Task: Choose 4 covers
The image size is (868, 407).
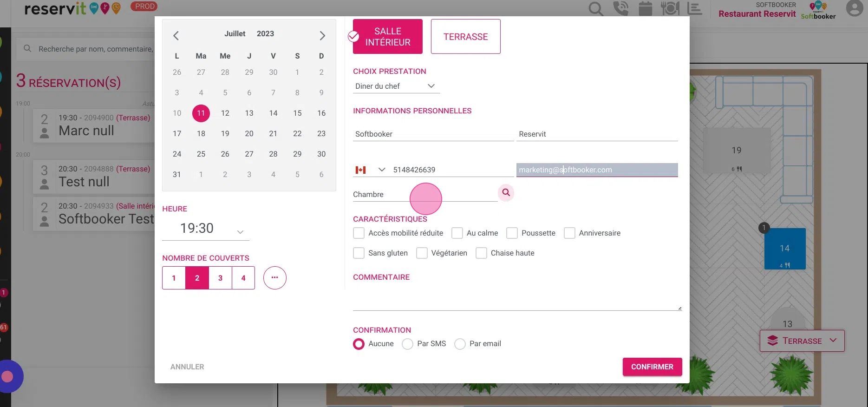Action: 243,278
